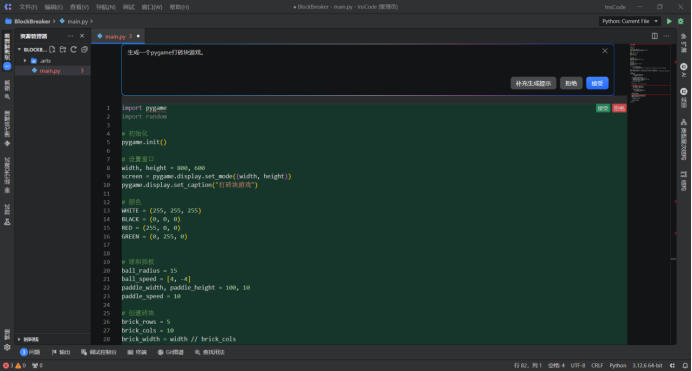Close the AI generation prompt box

tap(605, 51)
